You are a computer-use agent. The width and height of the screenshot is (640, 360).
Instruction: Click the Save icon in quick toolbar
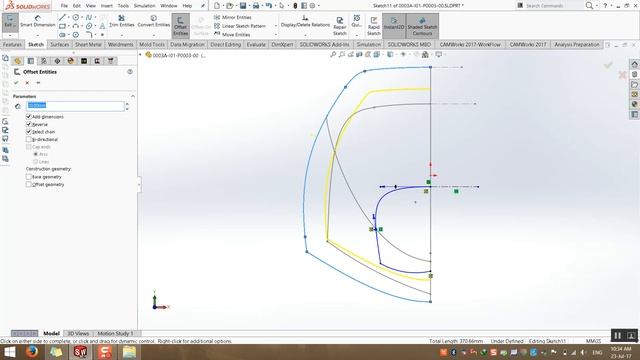click(x=243, y=6)
